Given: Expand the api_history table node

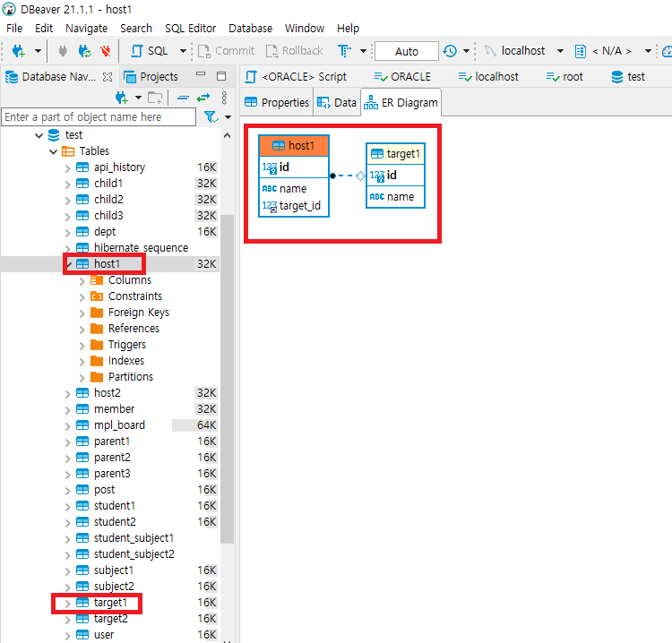Looking at the screenshot, I should (67, 168).
